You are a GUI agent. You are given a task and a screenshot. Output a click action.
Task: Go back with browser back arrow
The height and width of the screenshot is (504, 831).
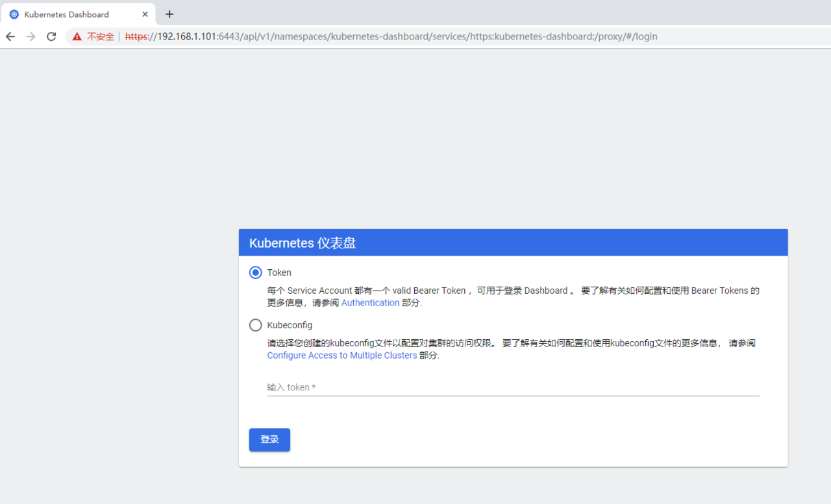(10, 36)
